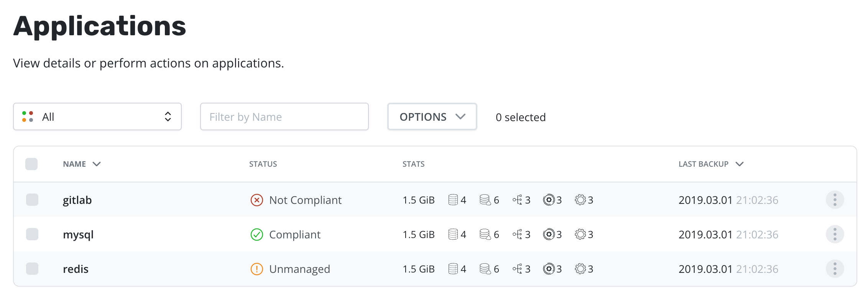Select the gitlab row checkbox
Screen dimensions: 868x302
[x=32, y=200]
